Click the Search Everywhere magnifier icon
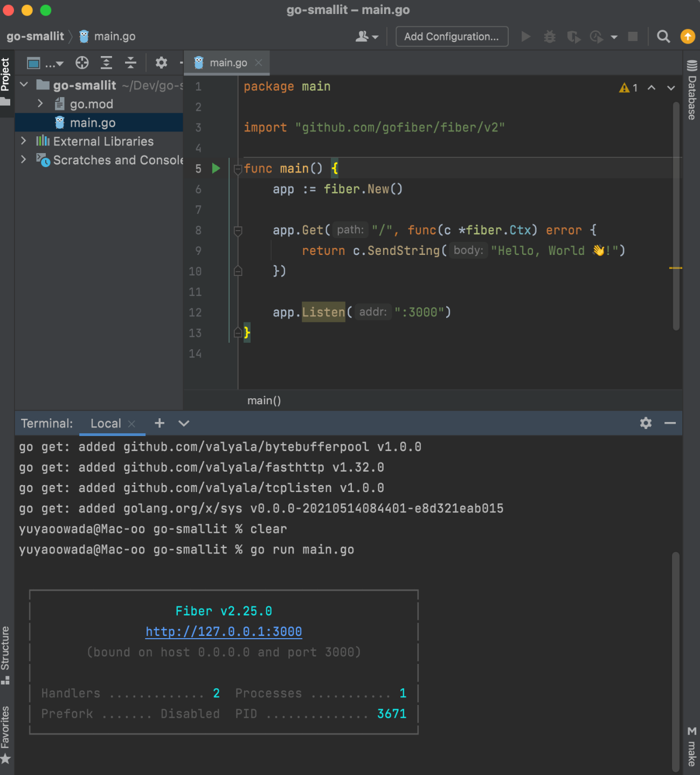 (663, 37)
